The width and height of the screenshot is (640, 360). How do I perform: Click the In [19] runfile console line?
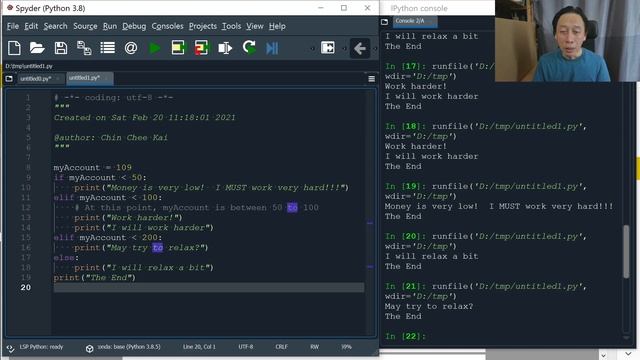coord(486,187)
